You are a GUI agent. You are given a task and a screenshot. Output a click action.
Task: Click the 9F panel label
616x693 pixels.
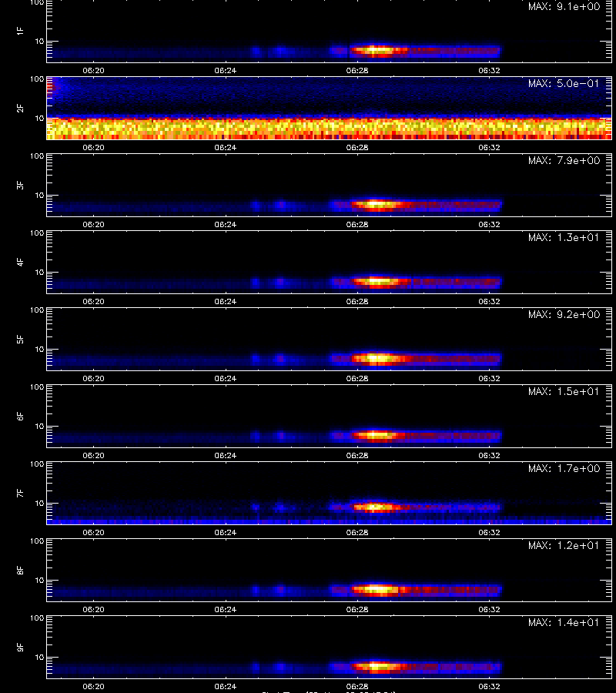[20, 647]
